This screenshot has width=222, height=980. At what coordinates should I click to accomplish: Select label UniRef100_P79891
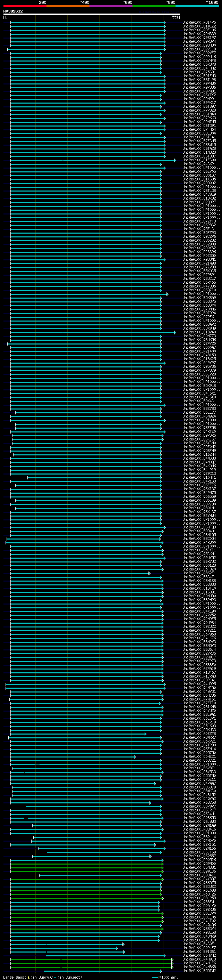click(199, 275)
